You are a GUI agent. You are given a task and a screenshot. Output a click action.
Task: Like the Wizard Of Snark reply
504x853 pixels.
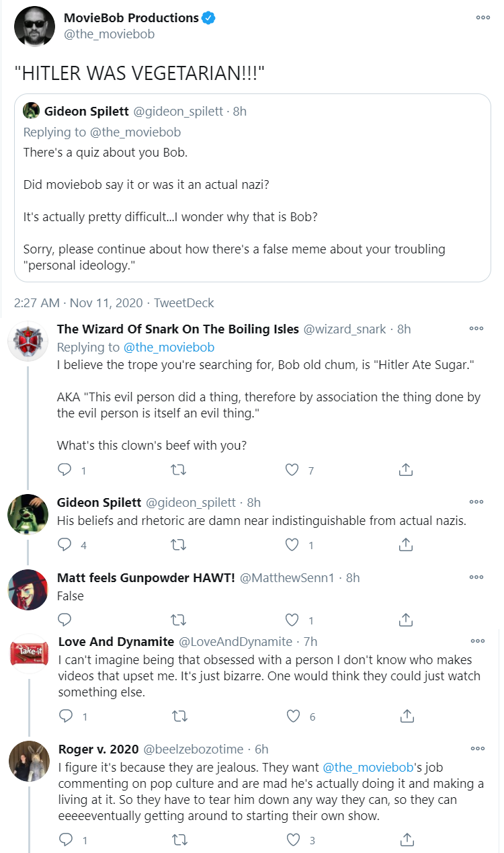pos(292,471)
